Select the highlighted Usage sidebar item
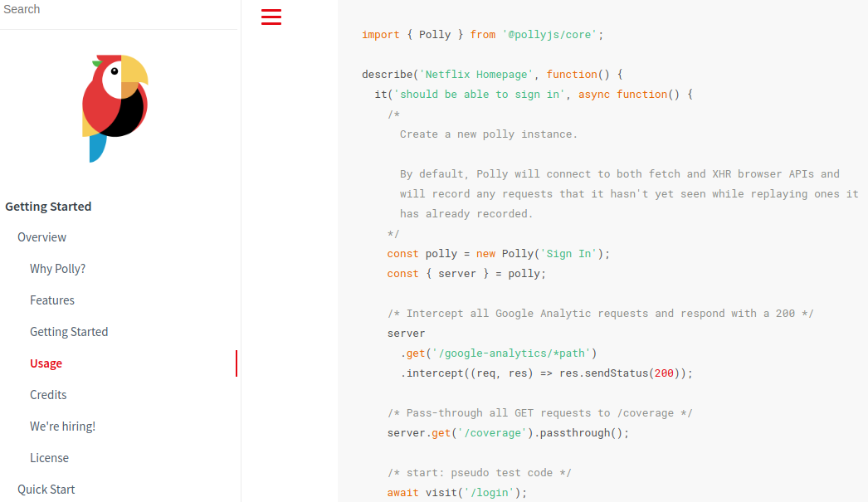The height and width of the screenshot is (502, 868). click(46, 363)
